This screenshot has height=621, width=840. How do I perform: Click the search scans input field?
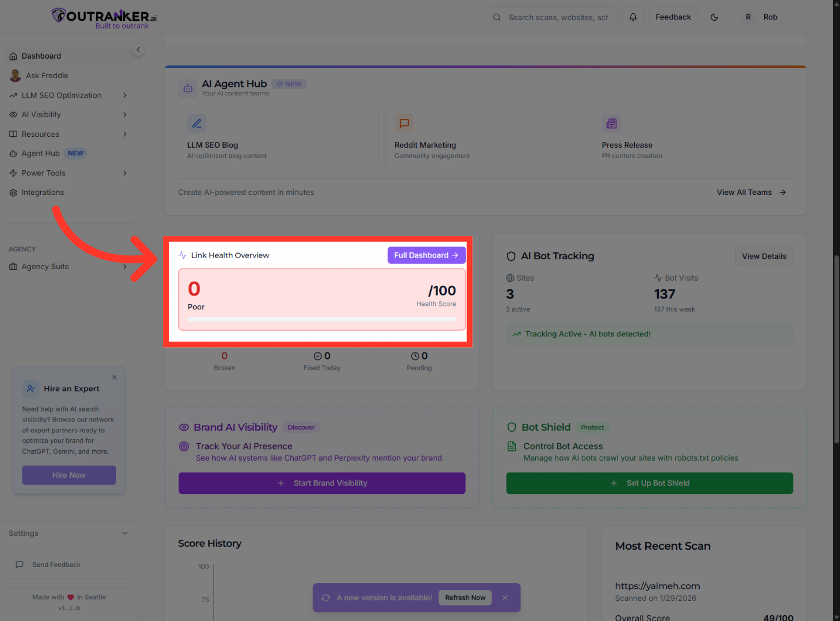(552, 17)
